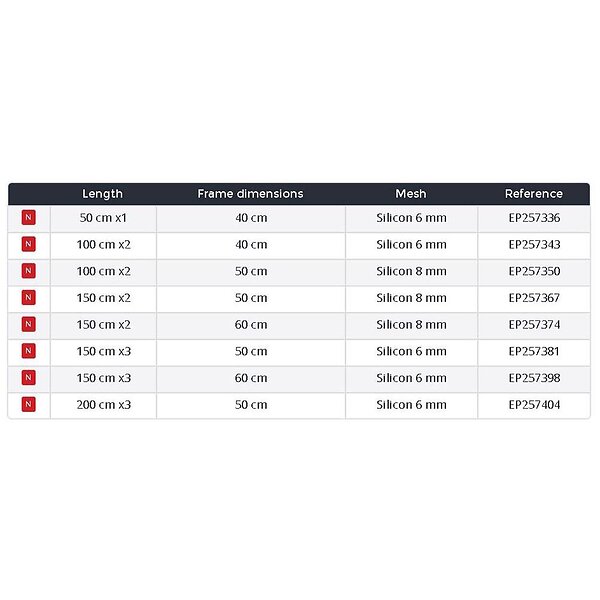600x600 pixels.
Task: Click the red N icon for EP257343
Action: point(28,245)
